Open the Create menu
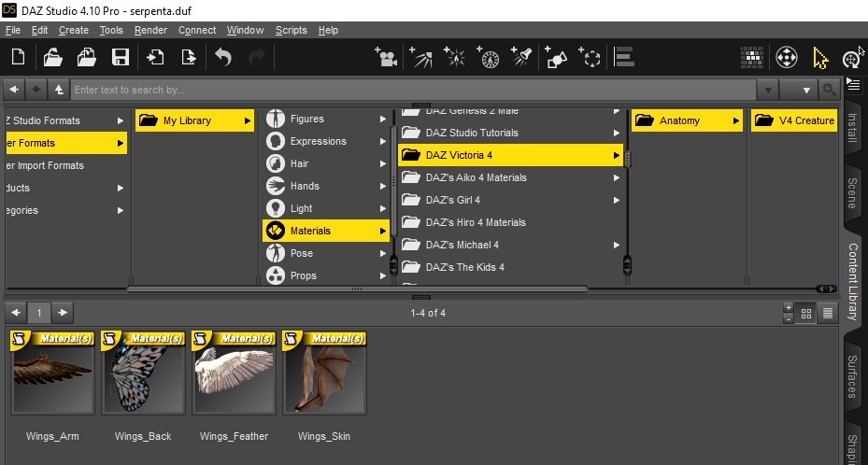Viewport: 868px width, 465px height. [74, 30]
